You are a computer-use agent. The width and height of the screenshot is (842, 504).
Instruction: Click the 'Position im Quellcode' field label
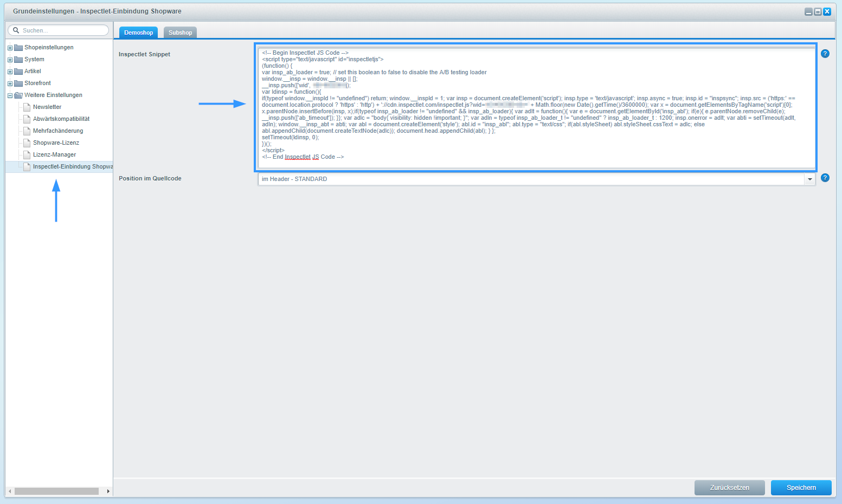pyautogui.click(x=150, y=178)
